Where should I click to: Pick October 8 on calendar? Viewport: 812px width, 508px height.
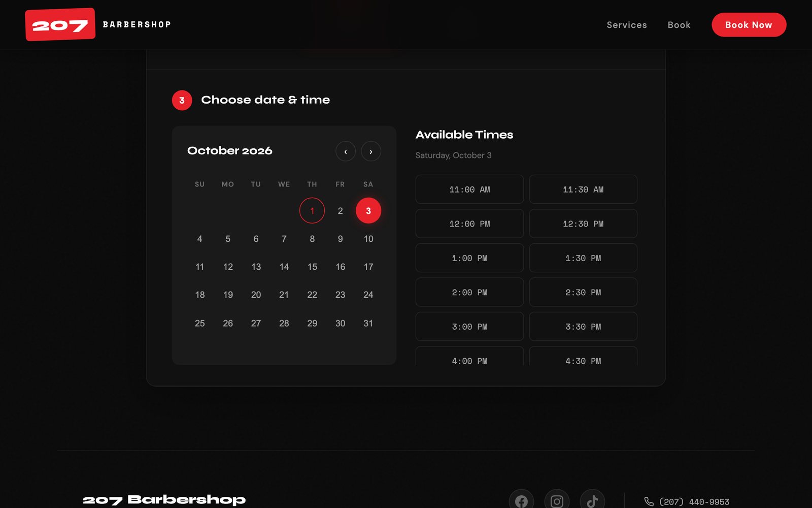312,239
